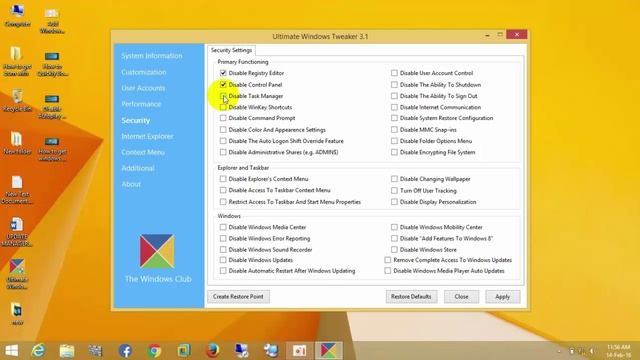This screenshot has width=640, height=360.
Task: Check Disable The Ability To Shutdown
Action: [x=394, y=84]
